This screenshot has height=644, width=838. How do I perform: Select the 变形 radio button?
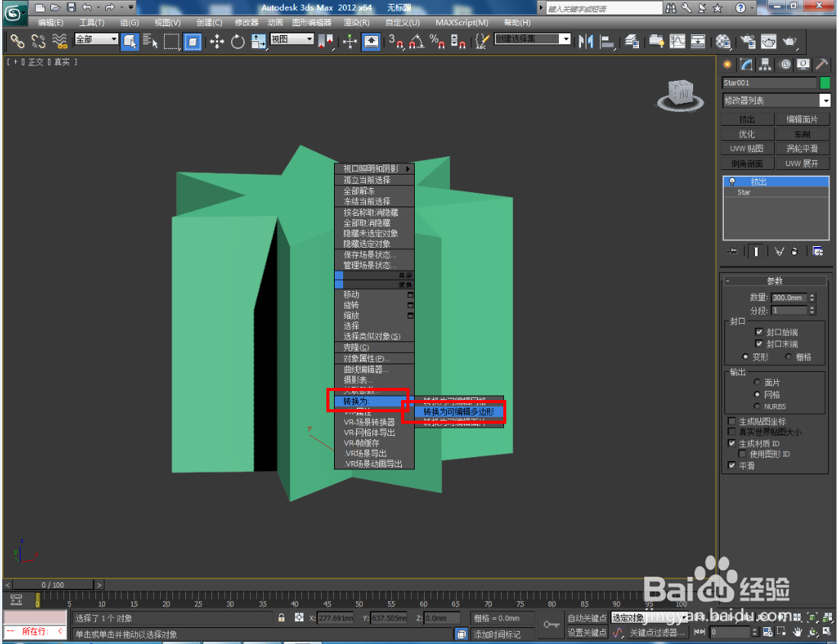coord(745,356)
